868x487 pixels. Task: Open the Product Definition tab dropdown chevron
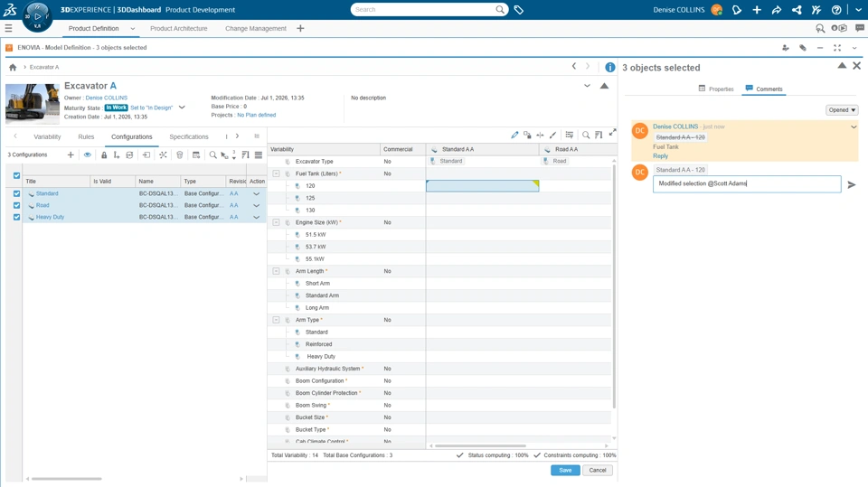[x=132, y=29]
